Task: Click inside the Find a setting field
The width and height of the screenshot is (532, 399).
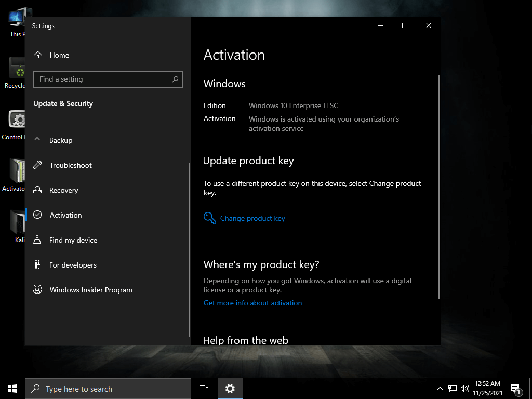Action: click(x=108, y=79)
